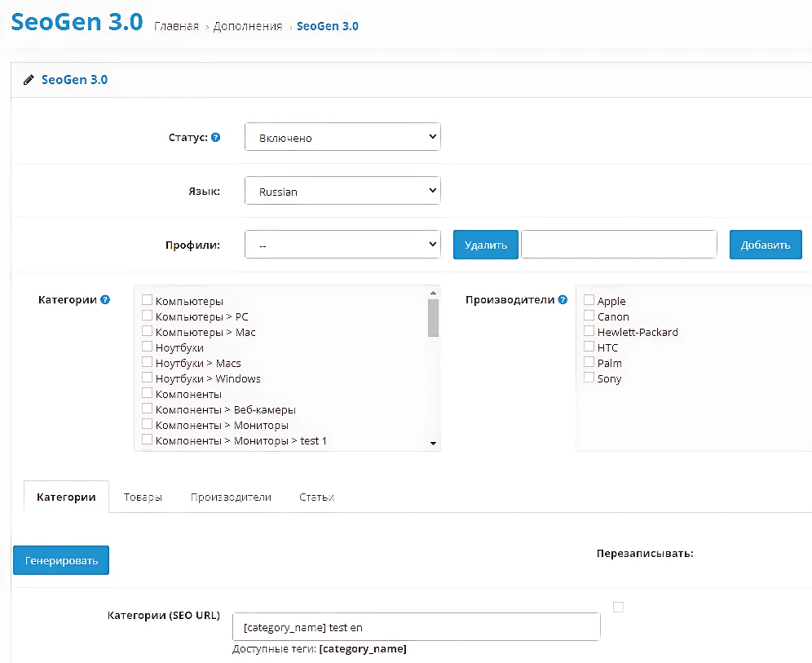Click the categories list scroll up arrow
The height and width of the screenshot is (663, 812).
click(434, 293)
